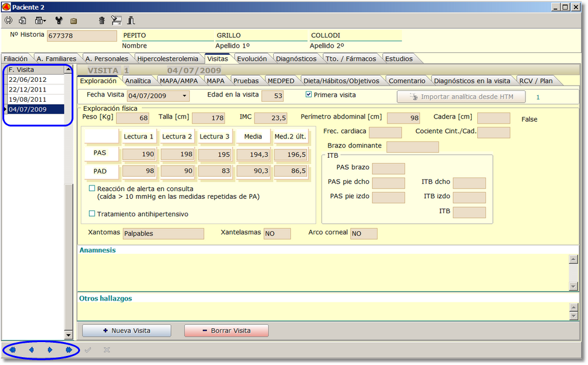Screen dimensions: 588x365
Task: Go to Diagnósticos en la visita sub-tab
Action: pyautogui.click(x=472, y=81)
